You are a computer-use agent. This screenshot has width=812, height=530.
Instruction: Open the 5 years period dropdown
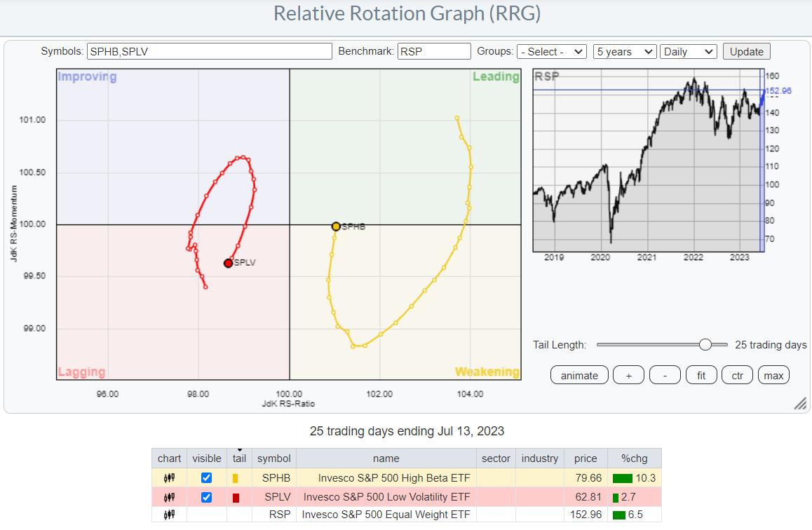point(623,51)
